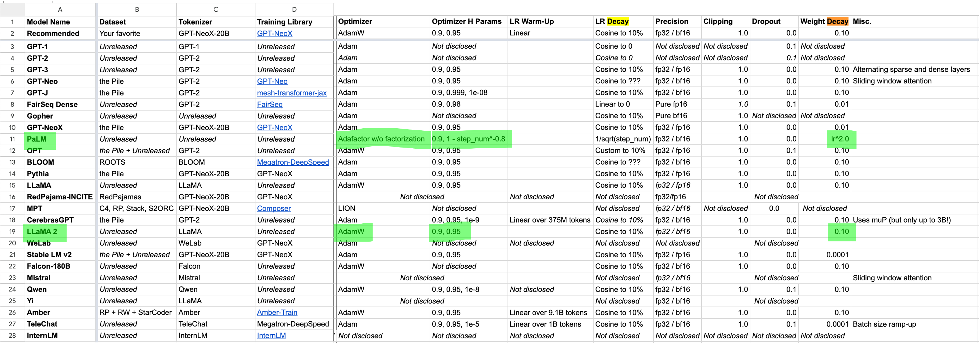Select the ROOTS dataset cell
This screenshot has width=980, height=344.
[x=137, y=162]
